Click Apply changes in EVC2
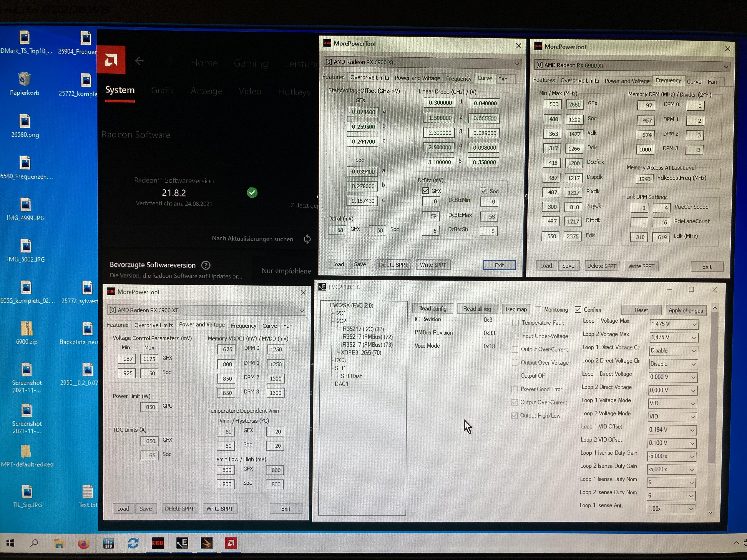The height and width of the screenshot is (560, 747). (x=685, y=310)
